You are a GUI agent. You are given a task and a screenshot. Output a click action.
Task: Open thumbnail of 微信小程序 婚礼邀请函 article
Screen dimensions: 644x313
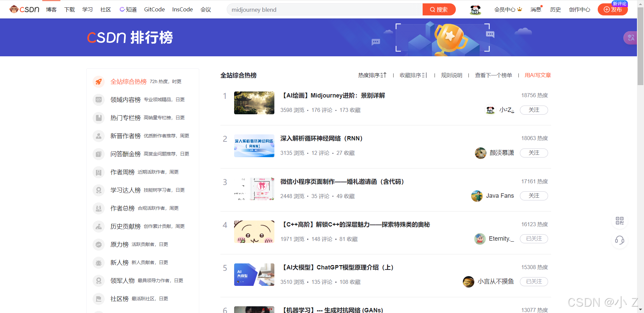[254, 189]
